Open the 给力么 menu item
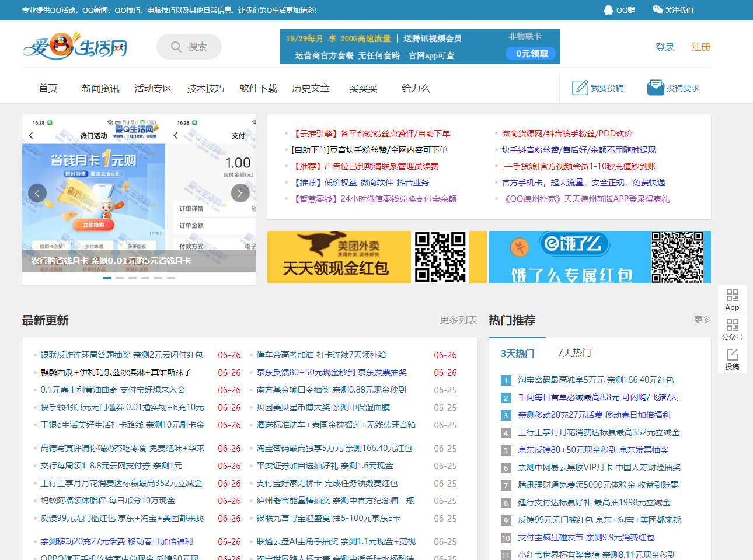This screenshot has height=560, width=753. click(416, 88)
